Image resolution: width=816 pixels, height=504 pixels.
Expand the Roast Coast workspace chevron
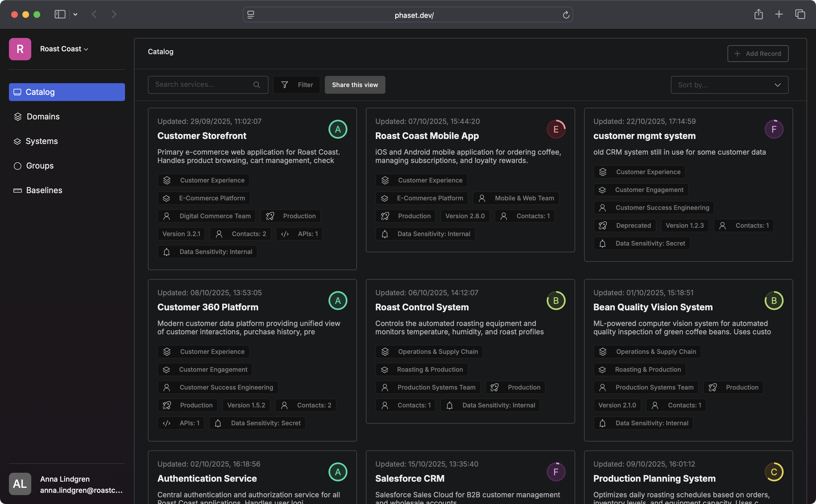point(86,49)
